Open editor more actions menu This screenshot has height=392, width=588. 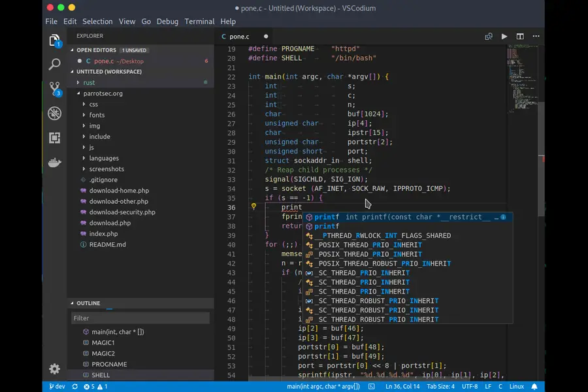click(x=536, y=37)
